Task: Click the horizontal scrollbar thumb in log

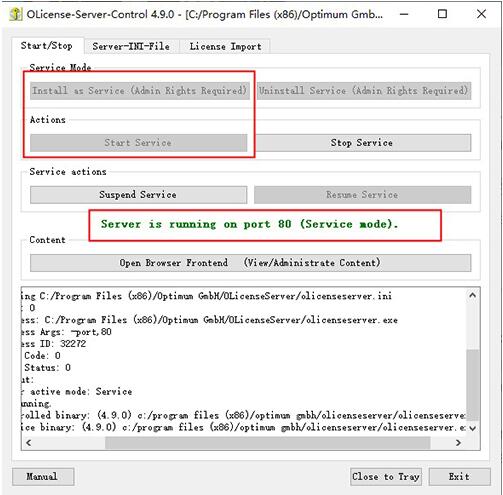Action: coord(268,443)
